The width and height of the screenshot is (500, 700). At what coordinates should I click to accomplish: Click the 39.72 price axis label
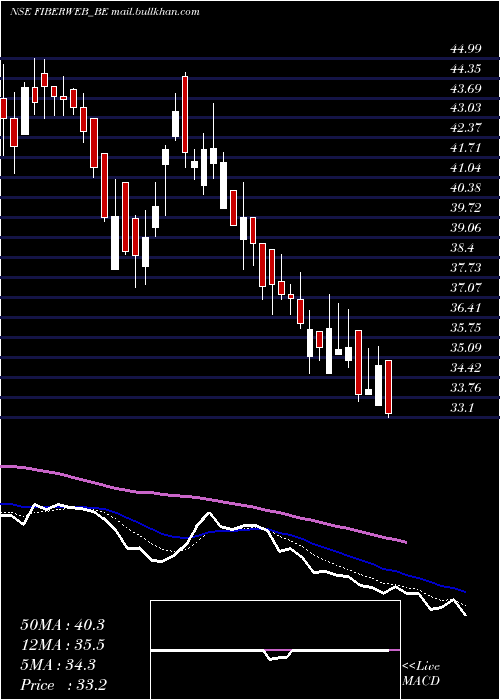point(466,208)
